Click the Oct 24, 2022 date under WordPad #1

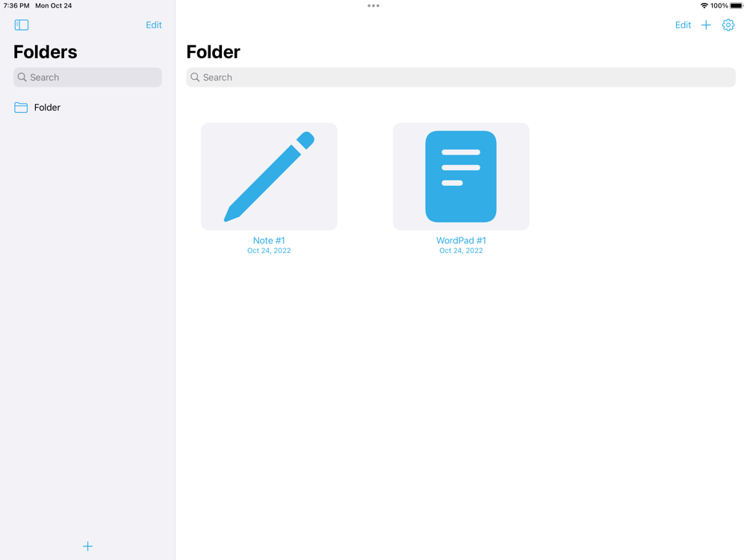[x=461, y=250]
